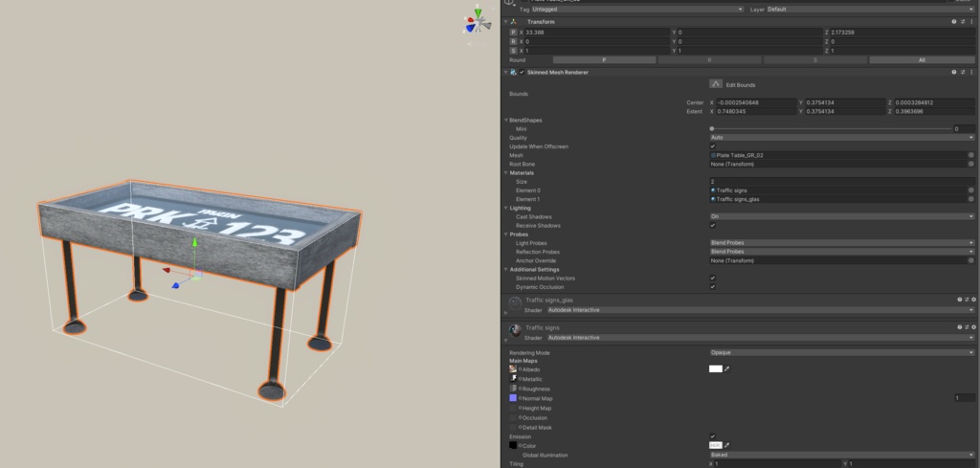
Task: Select the Albedo texture thumbnail
Action: (513, 369)
